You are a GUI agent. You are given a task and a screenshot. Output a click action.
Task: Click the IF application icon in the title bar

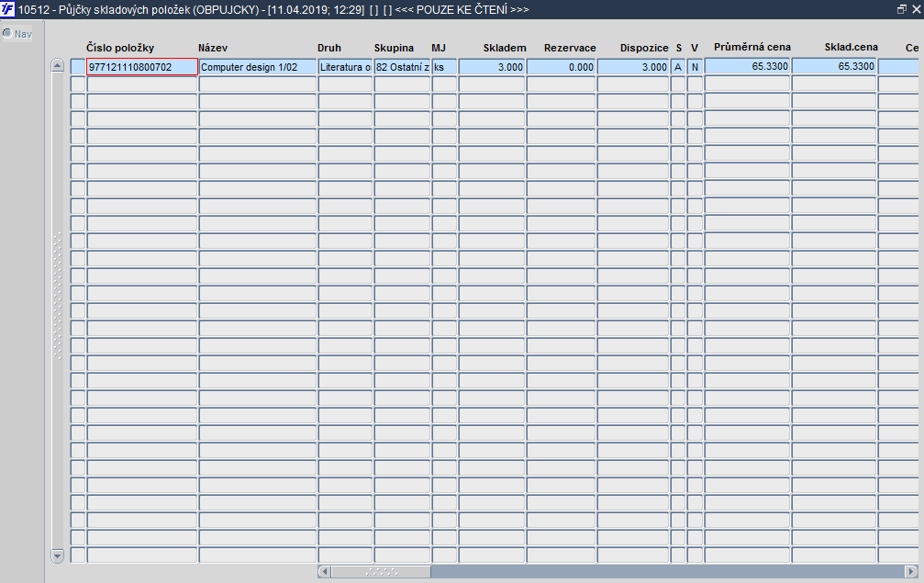7,9
